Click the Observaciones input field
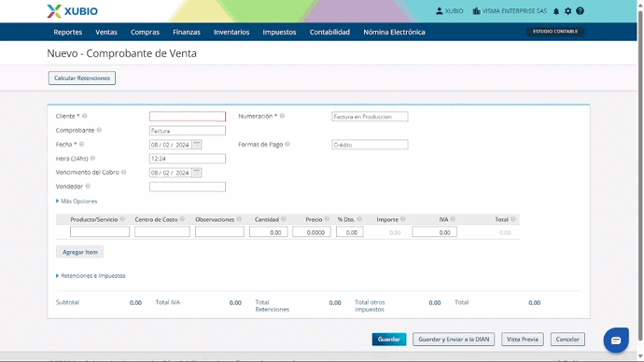 coord(219,232)
